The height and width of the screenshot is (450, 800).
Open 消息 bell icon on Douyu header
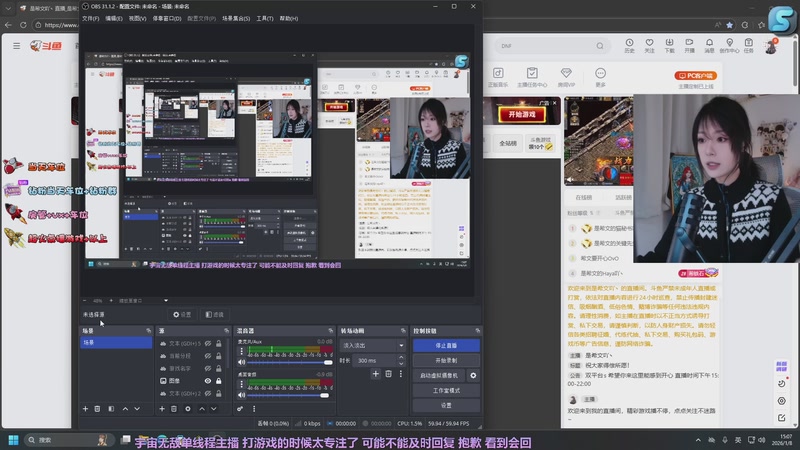(709, 46)
